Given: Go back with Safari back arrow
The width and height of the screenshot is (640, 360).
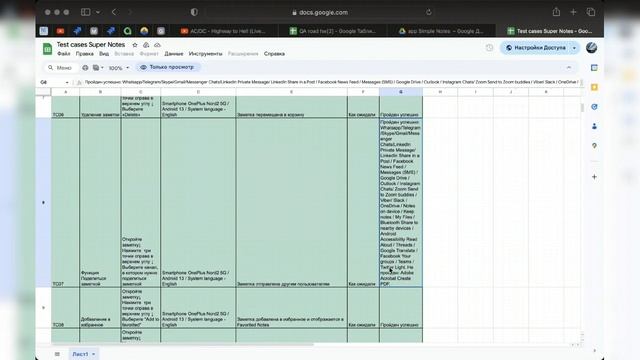Looking at the screenshot, I should (x=114, y=12).
